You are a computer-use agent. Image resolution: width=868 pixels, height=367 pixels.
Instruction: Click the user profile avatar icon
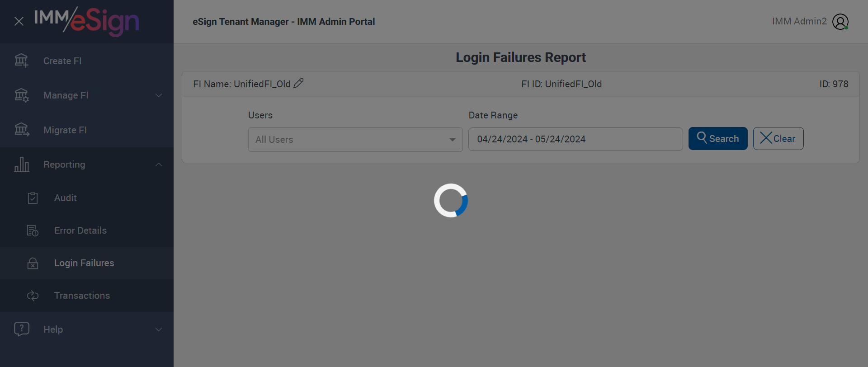tap(840, 22)
